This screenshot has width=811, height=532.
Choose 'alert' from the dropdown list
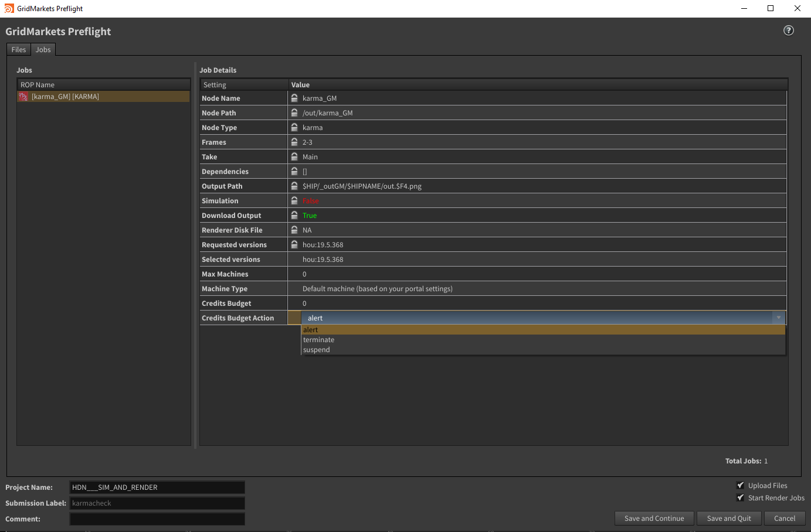tap(543, 330)
